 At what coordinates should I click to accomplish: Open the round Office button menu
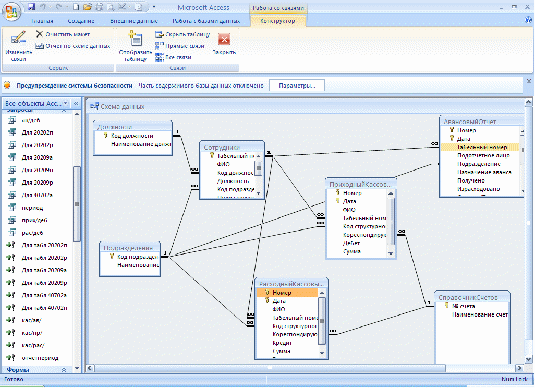tap(11, 13)
